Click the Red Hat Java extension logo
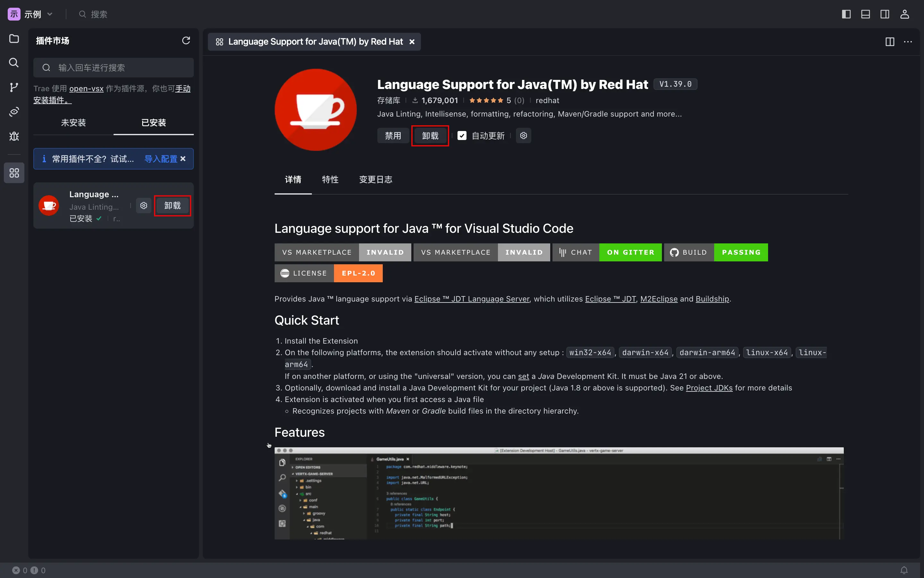The image size is (924, 578). click(315, 110)
